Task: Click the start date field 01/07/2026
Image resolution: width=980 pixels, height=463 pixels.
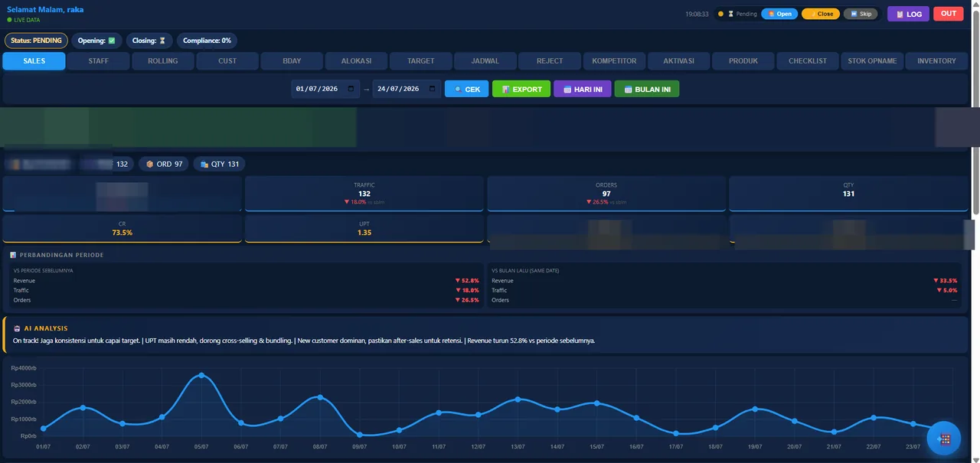Action: tap(325, 90)
